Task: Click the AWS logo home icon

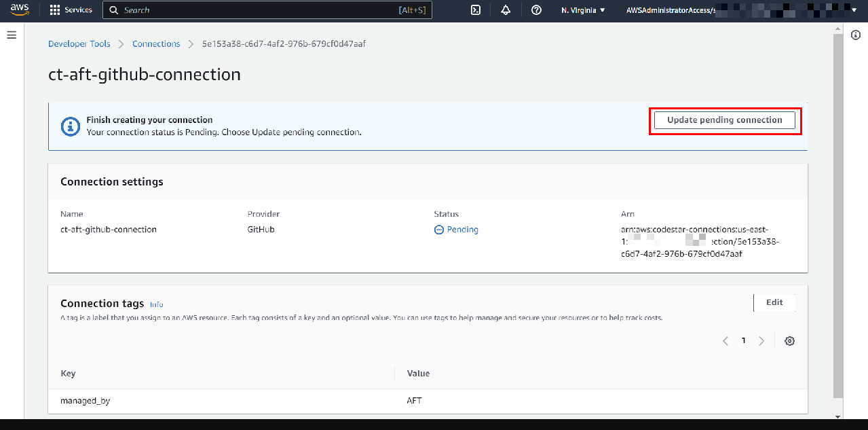Action: click(x=20, y=10)
